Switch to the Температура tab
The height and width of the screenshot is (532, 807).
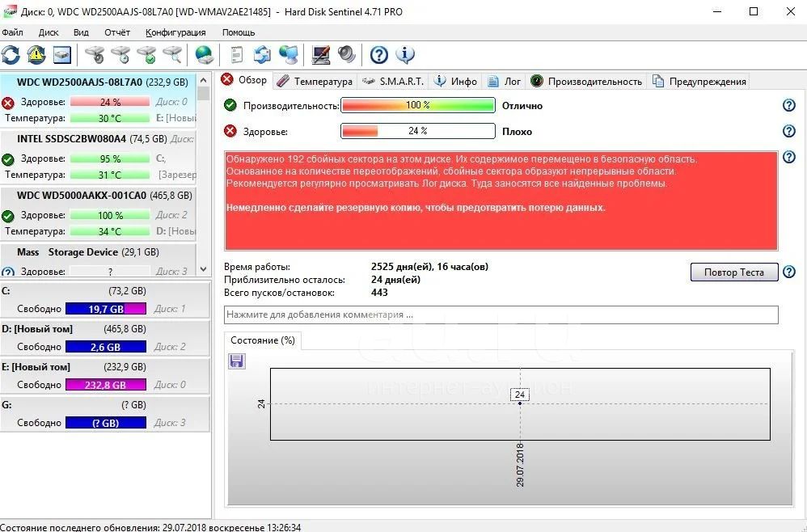315,82
